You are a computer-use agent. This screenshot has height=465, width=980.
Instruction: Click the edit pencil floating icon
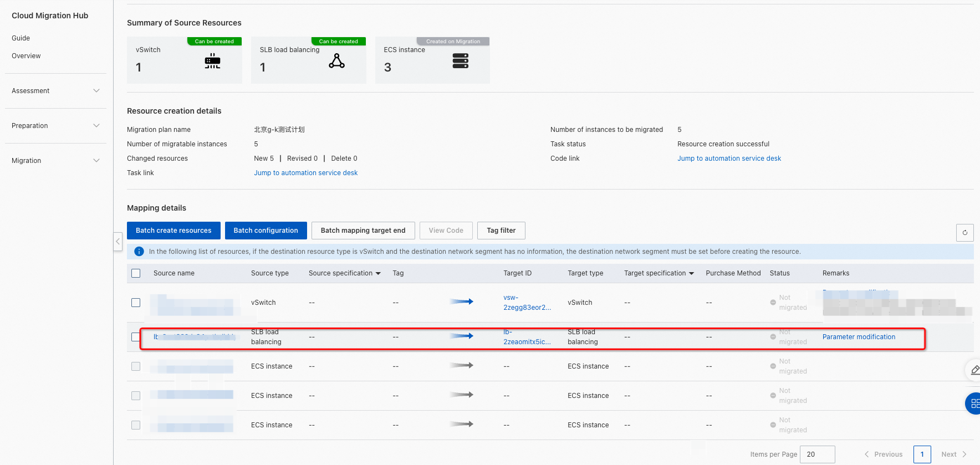tap(974, 370)
